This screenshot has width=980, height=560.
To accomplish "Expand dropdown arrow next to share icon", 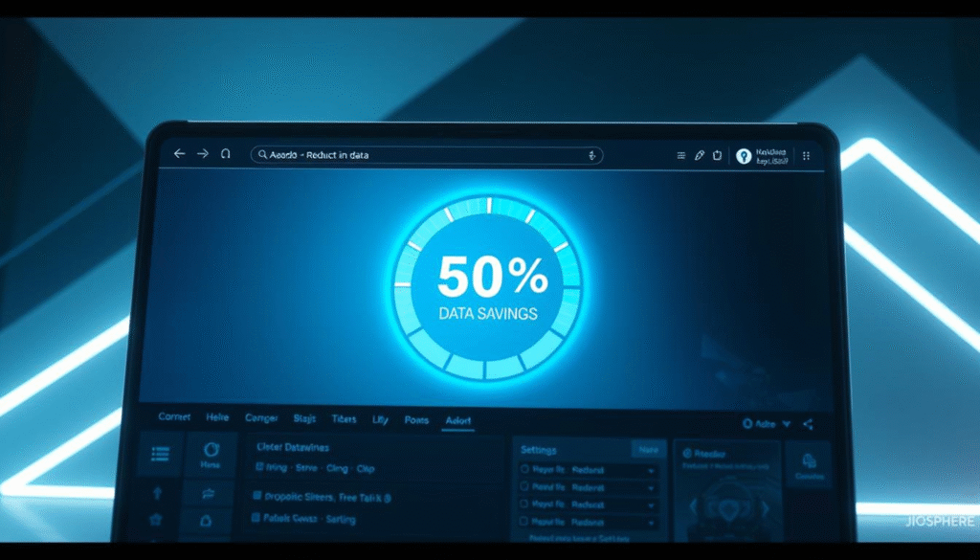I will 787,424.
